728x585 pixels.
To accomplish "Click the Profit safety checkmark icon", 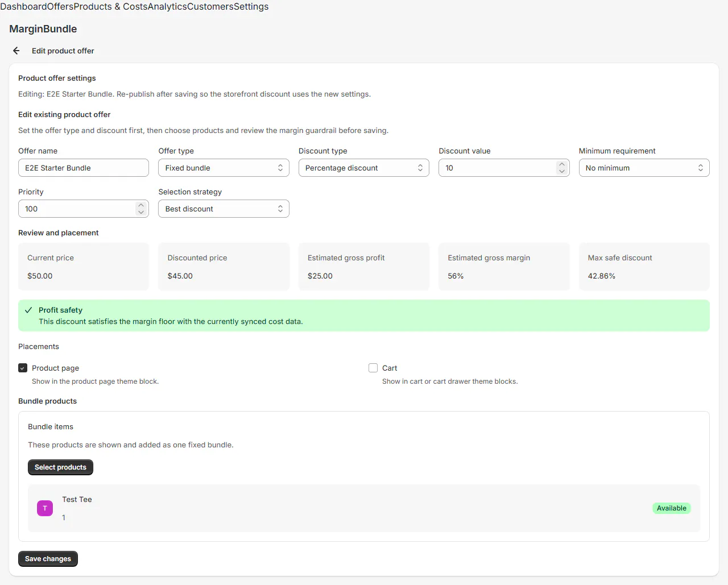I will click(28, 310).
